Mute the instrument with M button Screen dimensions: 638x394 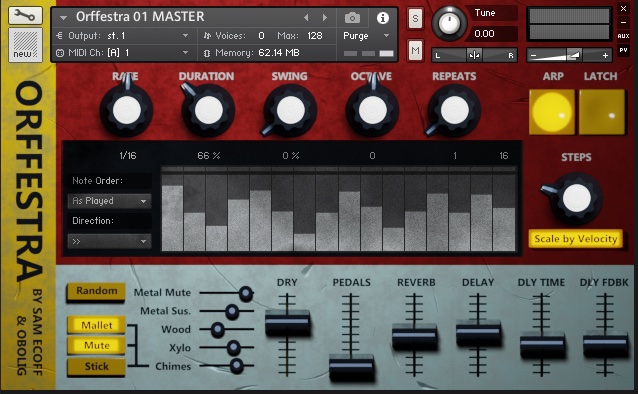[415, 50]
